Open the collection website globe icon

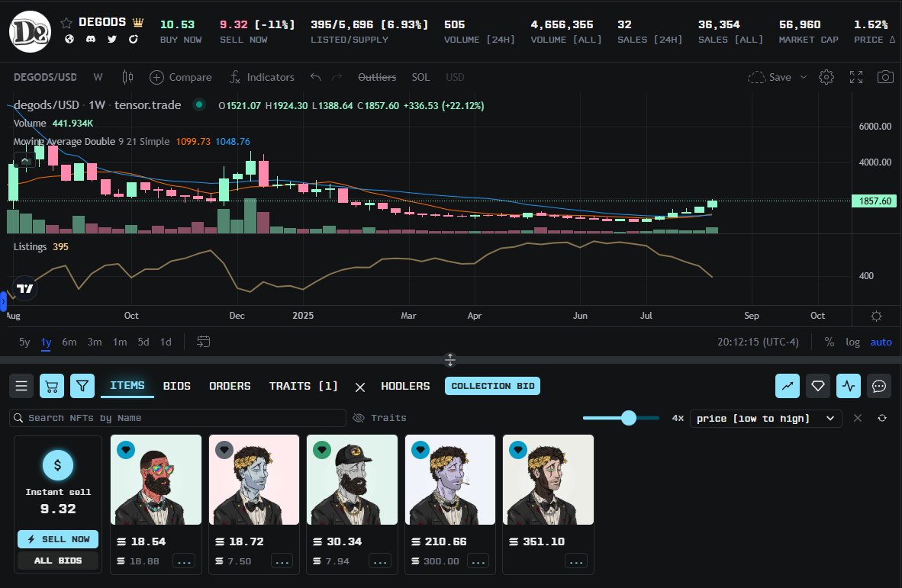(69, 39)
